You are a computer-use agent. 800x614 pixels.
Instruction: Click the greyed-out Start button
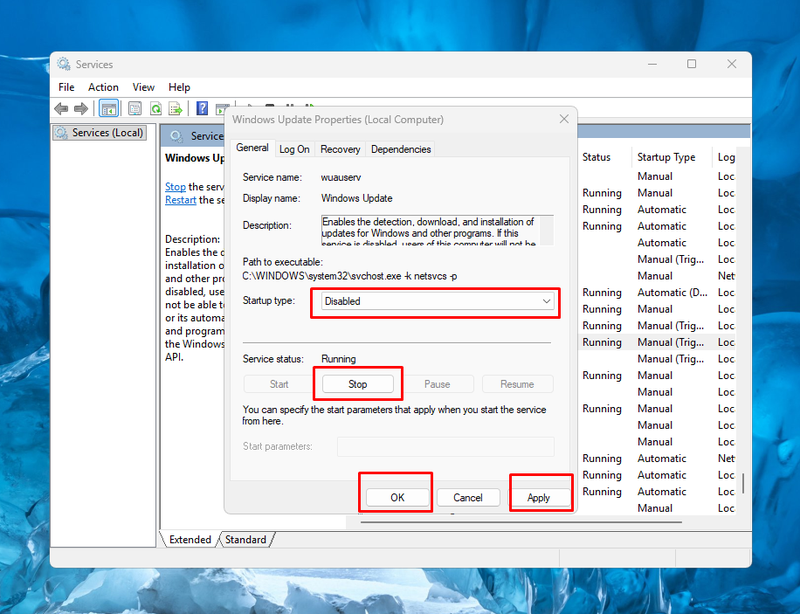pos(279,384)
